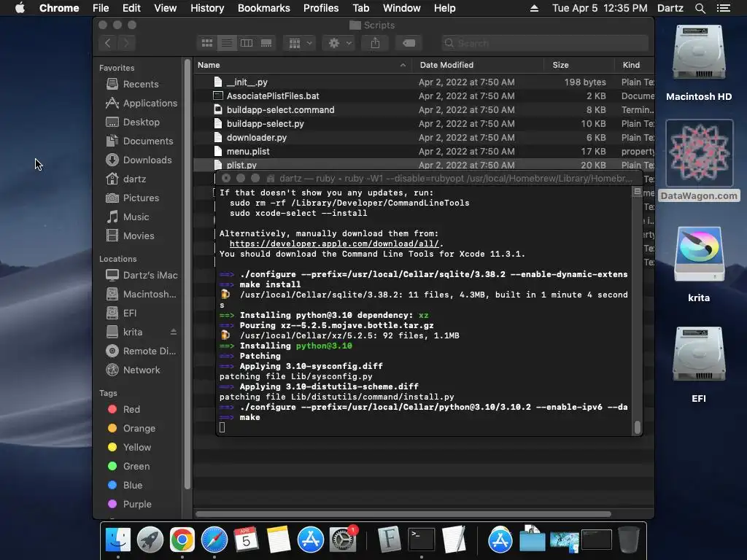Open the dartz home folder
Viewport: 747px width, 560px height.
coord(126,179)
